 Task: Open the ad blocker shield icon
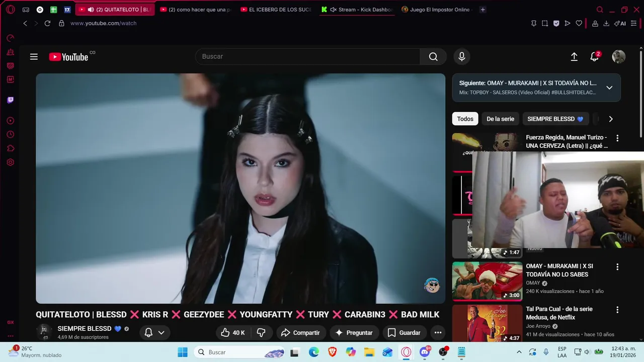556,23
